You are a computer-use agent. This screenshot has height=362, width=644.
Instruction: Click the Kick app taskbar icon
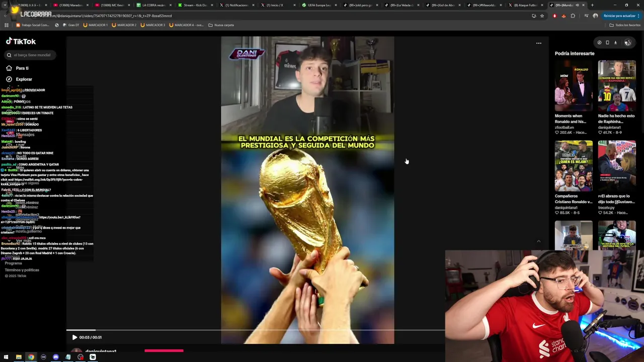point(93,357)
